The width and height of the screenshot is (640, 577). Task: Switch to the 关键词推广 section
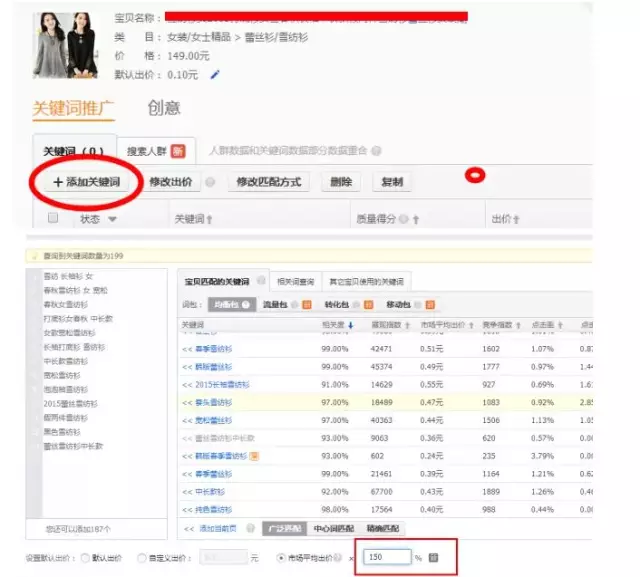[73, 109]
